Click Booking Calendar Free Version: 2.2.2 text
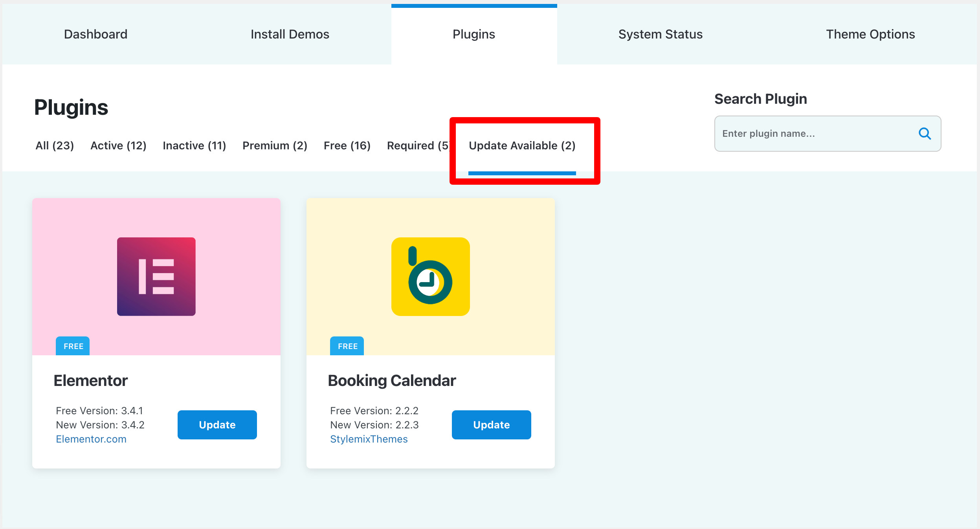Screen dimensions: 980x529 (374, 411)
